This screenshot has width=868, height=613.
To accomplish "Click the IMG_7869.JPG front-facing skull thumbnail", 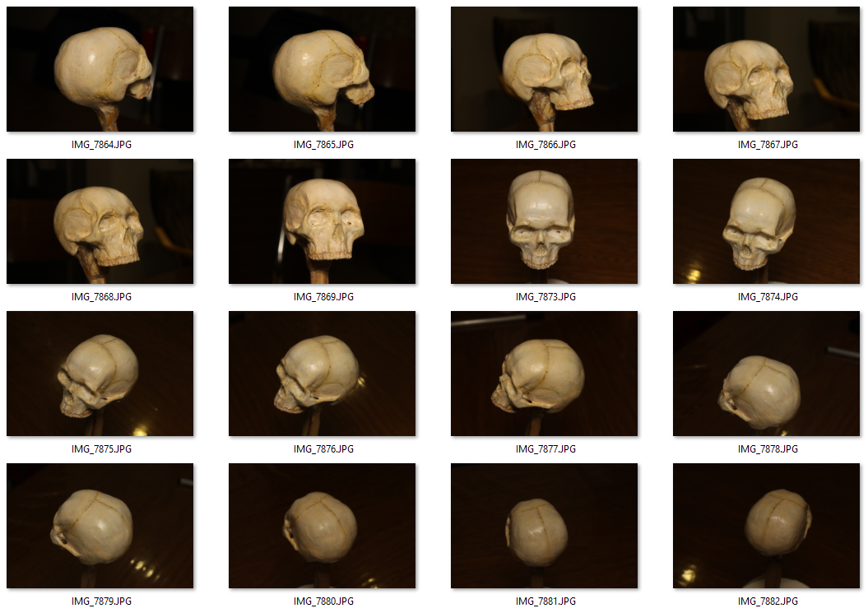I will click(x=322, y=221).
